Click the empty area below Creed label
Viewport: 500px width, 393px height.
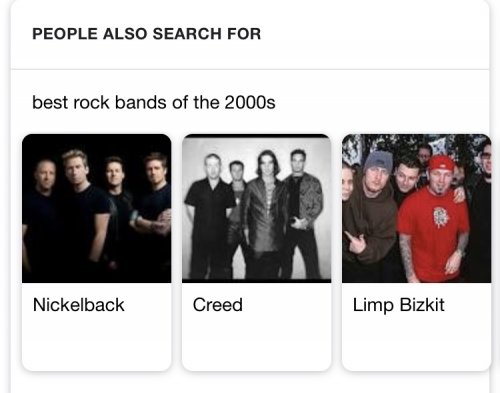[x=257, y=343]
